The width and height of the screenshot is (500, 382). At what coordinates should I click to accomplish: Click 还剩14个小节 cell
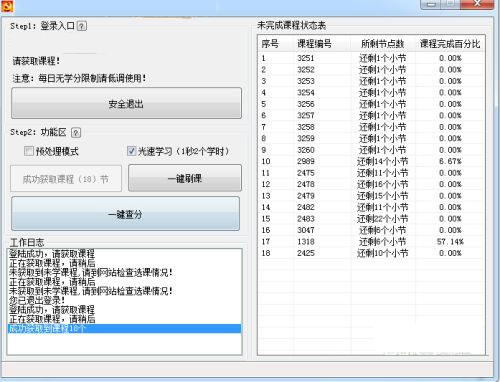382,161
